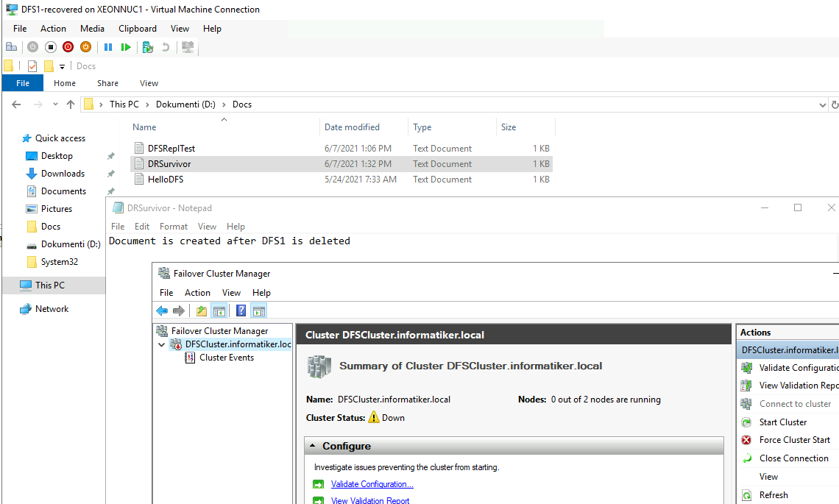Click Back arrow in Failover Cluster Manager
Image resolution: width=839 pixels, height=504 pixels.
pyautogui.click(x=162, y=310)
